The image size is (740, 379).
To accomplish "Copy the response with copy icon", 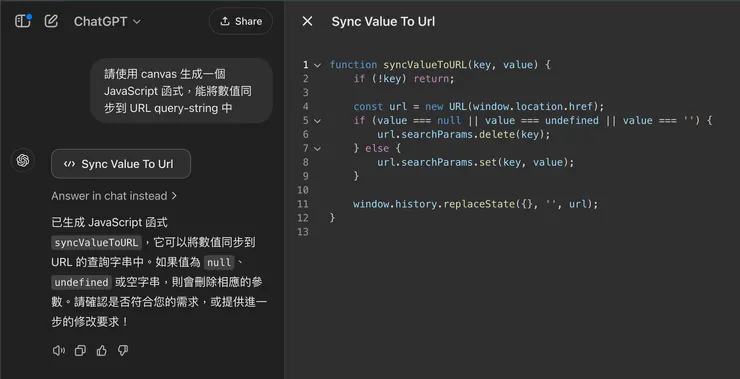I will click(x=80, y=351).
